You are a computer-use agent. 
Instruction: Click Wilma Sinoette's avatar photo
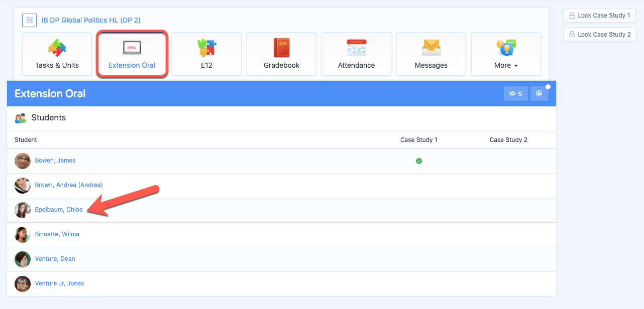pos(23,235)
